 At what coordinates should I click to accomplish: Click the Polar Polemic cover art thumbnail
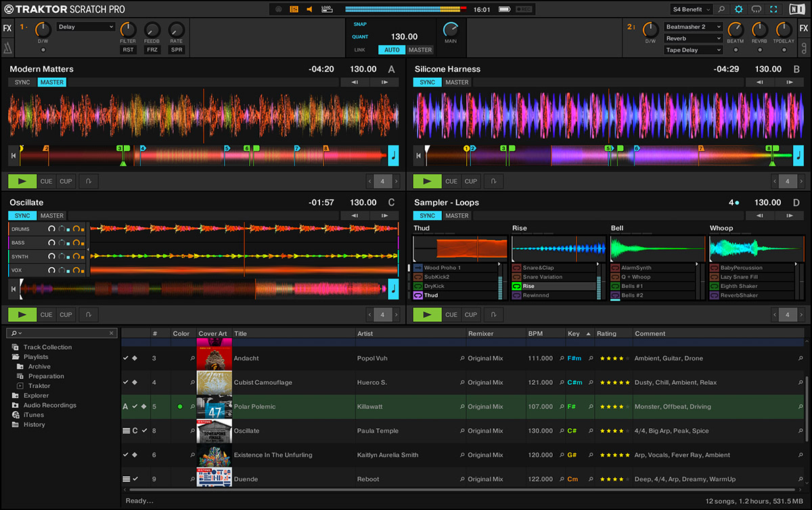pos(214,407)
